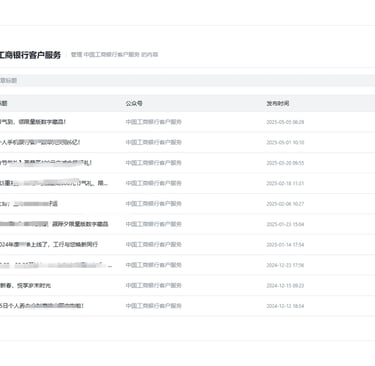Click the article title search input field
This screenshot has height=366, width=375.
[187, 81]
